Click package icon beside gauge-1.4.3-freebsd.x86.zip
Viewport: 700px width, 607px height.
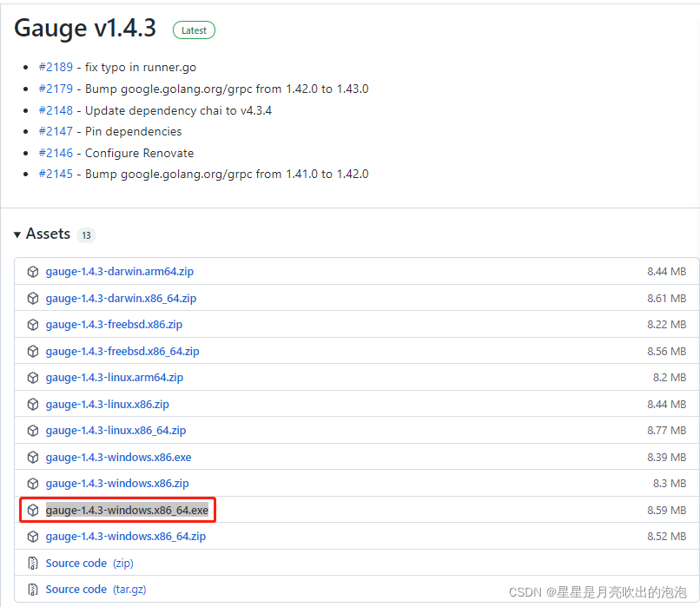point(33,325)
